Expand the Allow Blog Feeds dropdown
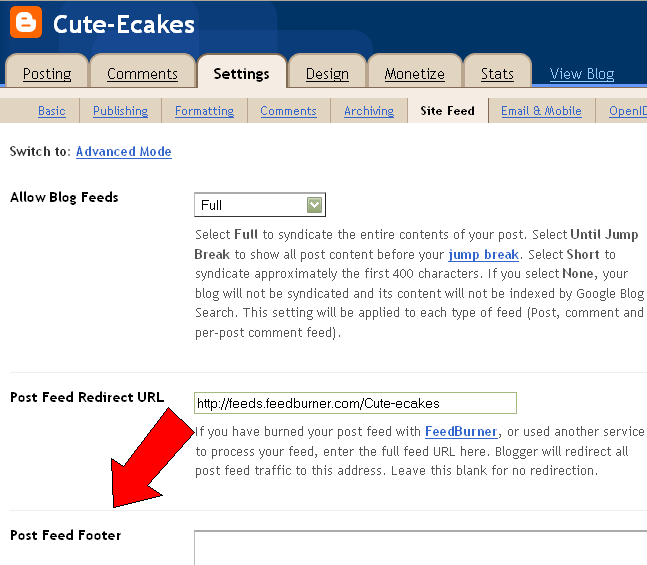Viewport: 647px width, 565px height. click(x=260, y=205)
